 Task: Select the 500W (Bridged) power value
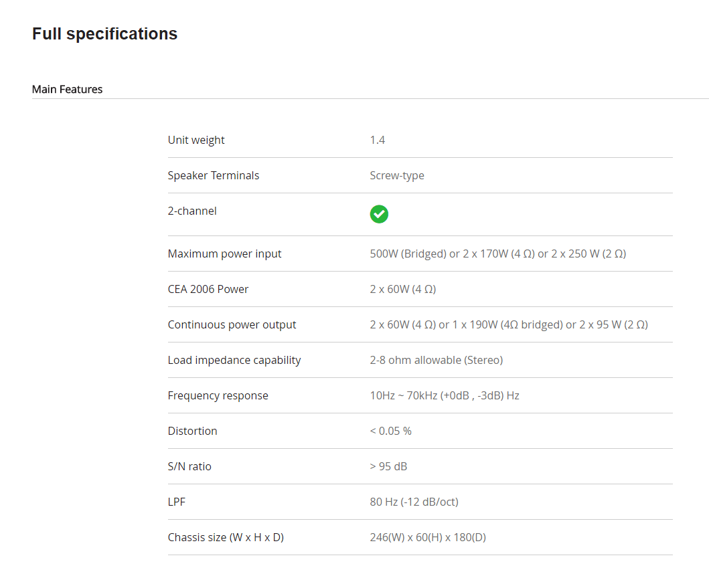coord(408,254)
